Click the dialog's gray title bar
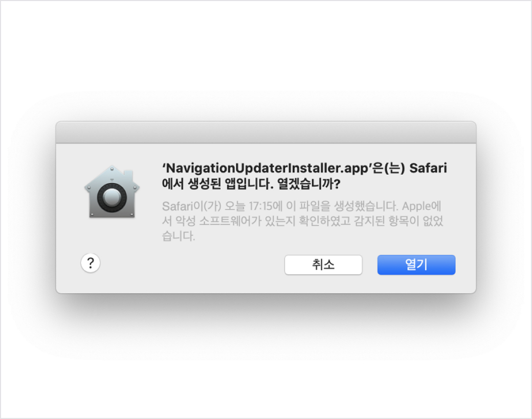The height and width of the screenshot is (419, 532). (266, 132)
